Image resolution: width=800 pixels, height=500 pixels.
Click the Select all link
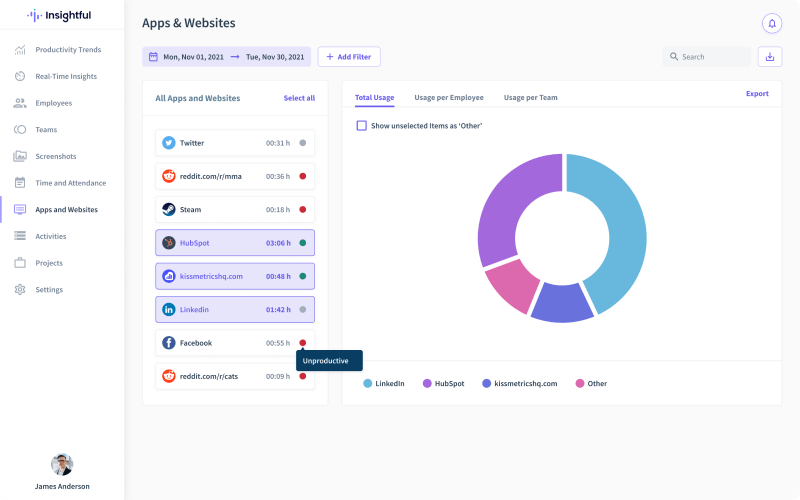click(299, 98)
